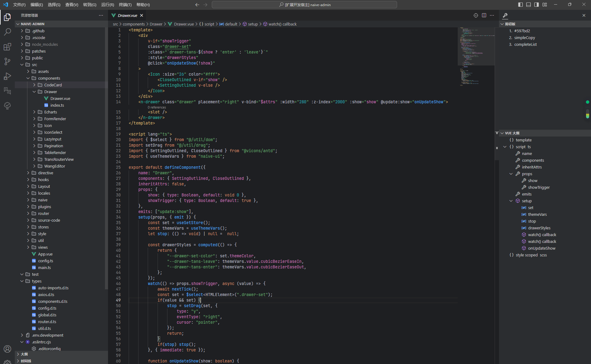Toggle secondary side bar visibility
The width and height of the screenshot is (591, 364).
(x=537, y=5)
